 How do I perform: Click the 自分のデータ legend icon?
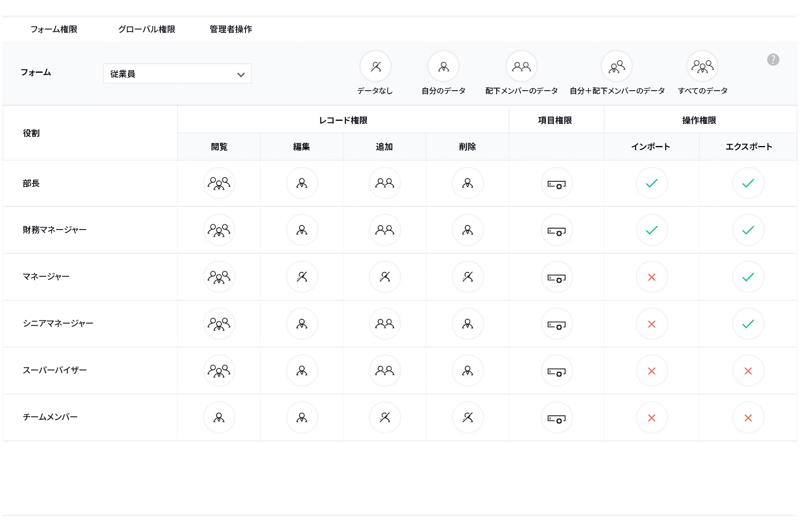(x=443, y=66)
